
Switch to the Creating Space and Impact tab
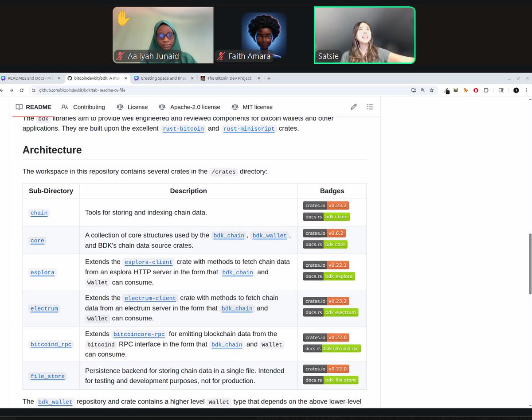(164, 78)
